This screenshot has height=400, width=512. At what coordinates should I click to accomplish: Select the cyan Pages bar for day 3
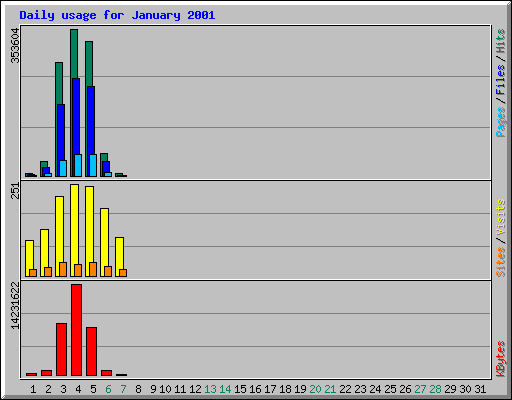tap(63, 169)
